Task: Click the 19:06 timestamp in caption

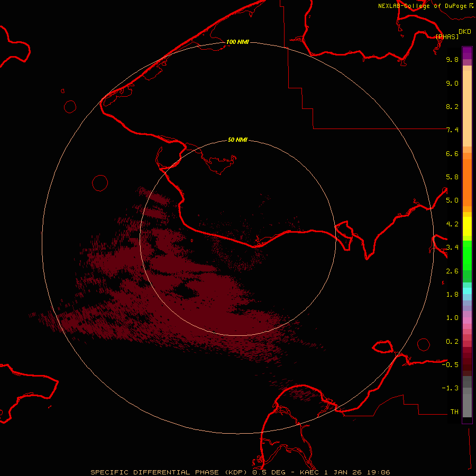Action: click(378, 472)
